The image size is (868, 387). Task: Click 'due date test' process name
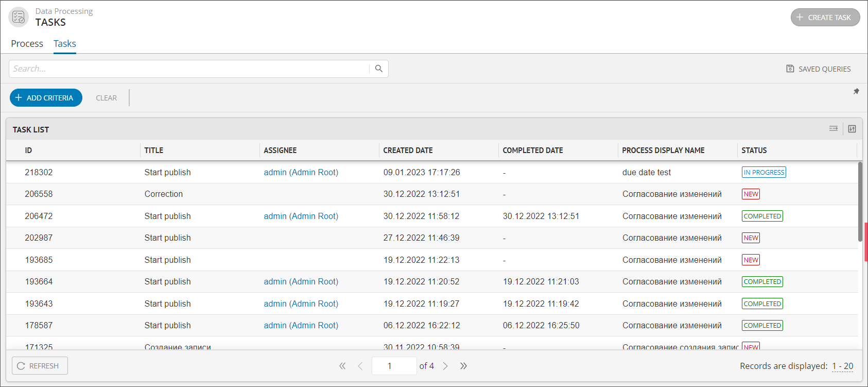pos(647,172)
